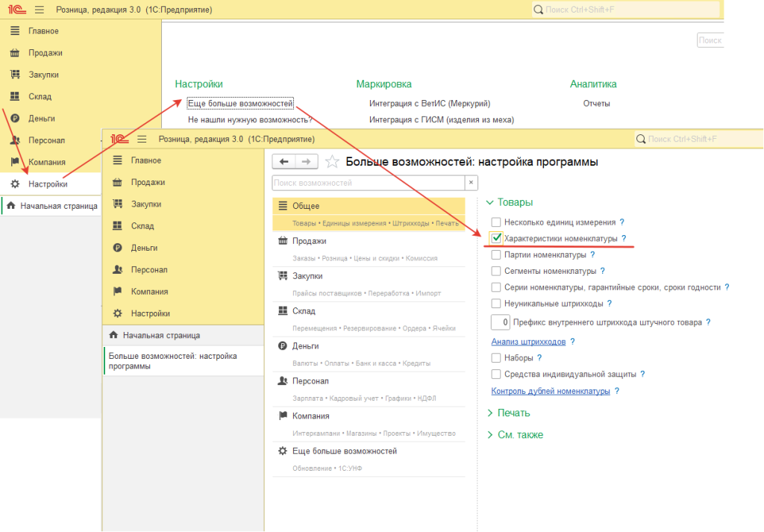The image size is (764, 532).
Task: Click help question mark for Серии номенклатуры
Action: [727, 287]
